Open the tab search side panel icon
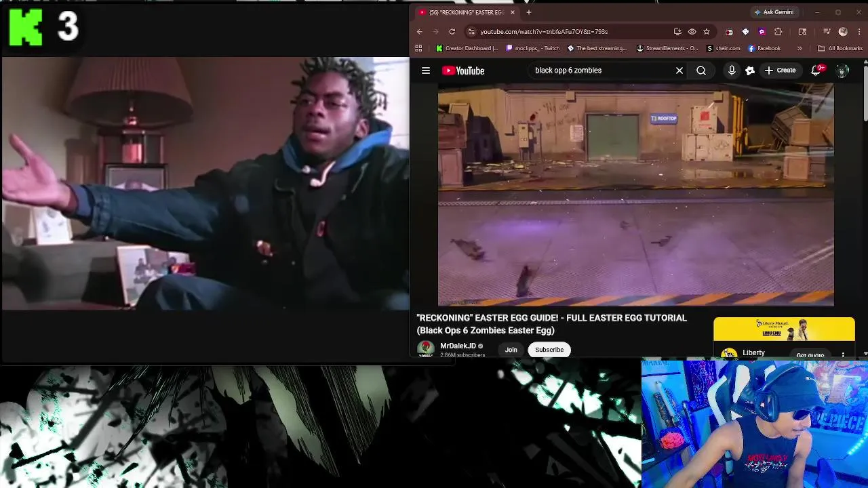This screenshot has width=868, height=488. pyautogui.click(x=802, y=32)
